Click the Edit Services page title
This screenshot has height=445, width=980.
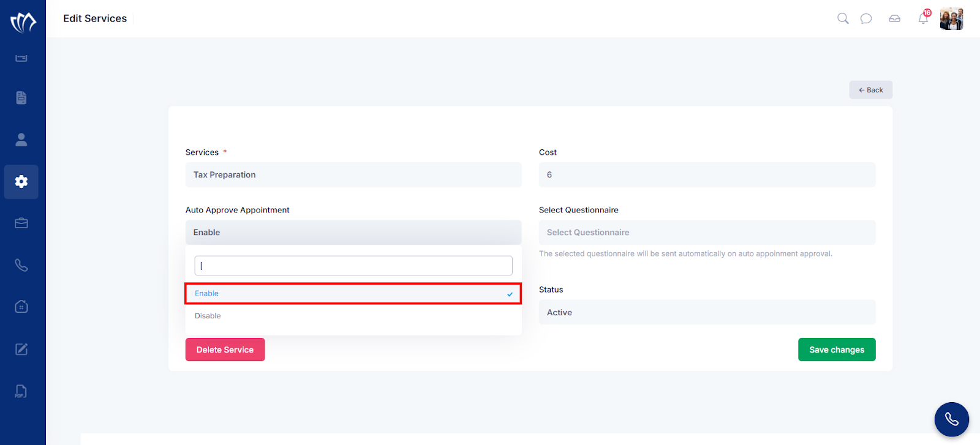pyautogui.click(x=95, y=18)
